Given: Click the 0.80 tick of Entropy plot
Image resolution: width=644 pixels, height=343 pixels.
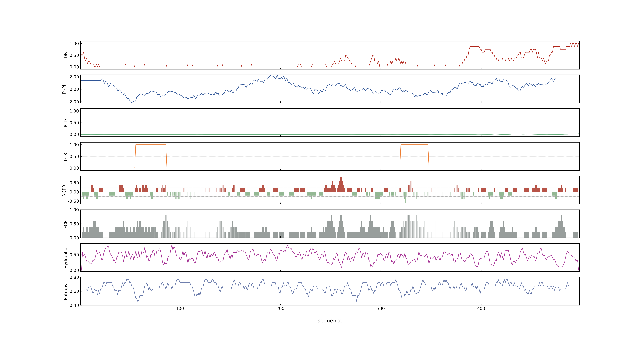Looking at the screenshot, I should [74, 277].
